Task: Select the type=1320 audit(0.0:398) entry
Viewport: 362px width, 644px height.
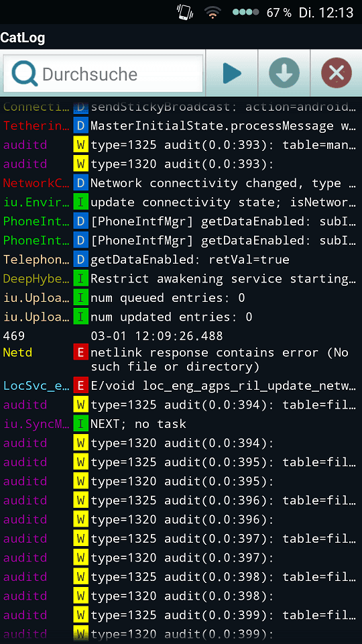Action: (181, 596)
